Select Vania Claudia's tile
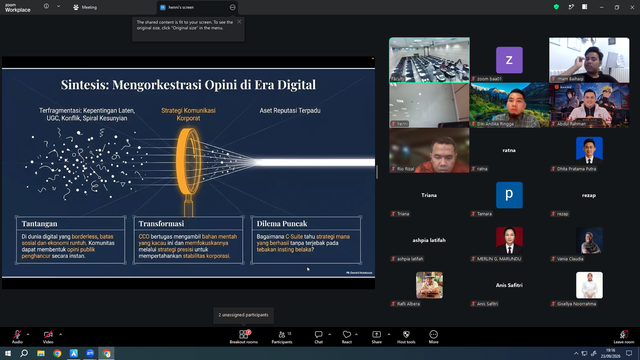Screen dimensions: 640x360 [x=589, y=240]
